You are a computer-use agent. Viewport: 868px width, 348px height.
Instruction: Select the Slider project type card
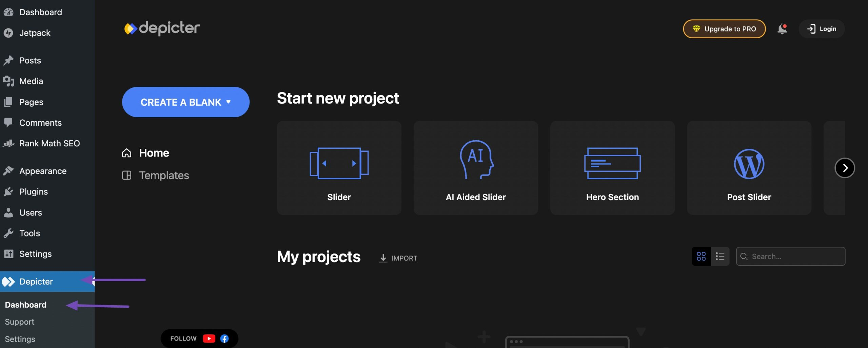[x=339, y=168]
